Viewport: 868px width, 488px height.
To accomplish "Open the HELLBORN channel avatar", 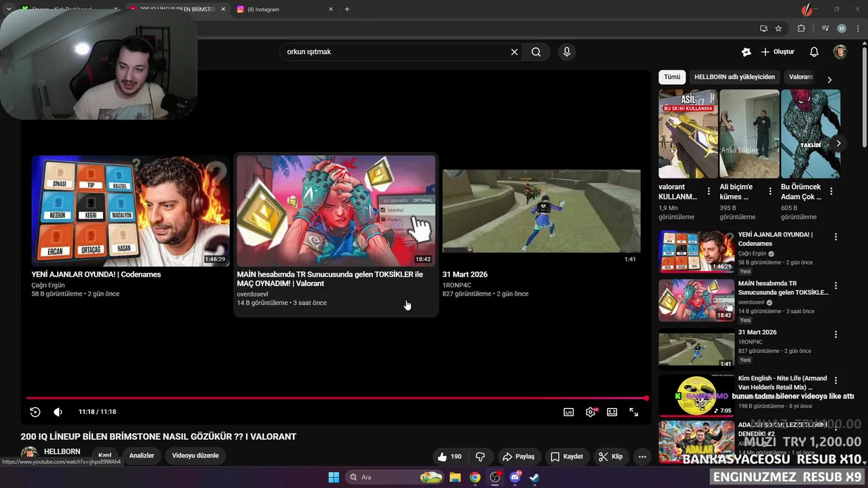I will pyautogui.click(x=29, y=455).
